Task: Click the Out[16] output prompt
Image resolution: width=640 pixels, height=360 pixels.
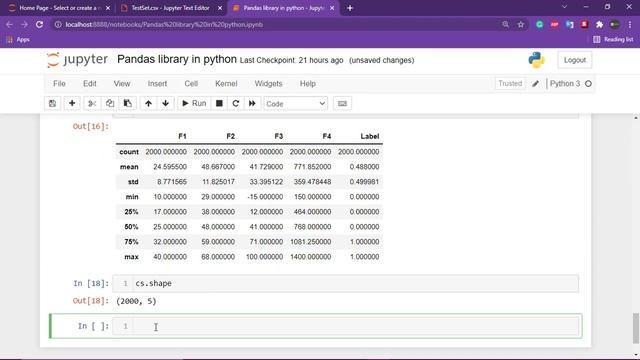Action: tap(91, 127)
